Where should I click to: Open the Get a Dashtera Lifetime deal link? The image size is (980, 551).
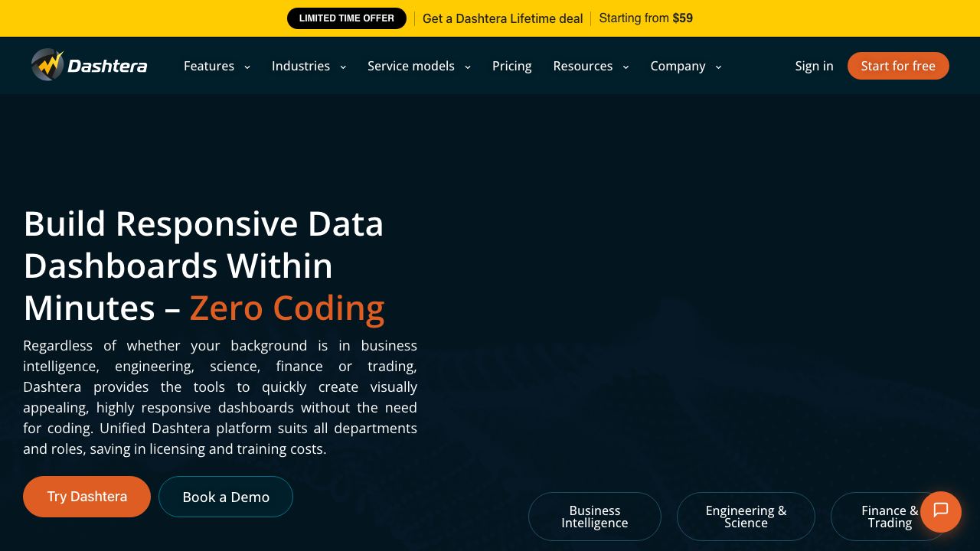coord(503,18)
